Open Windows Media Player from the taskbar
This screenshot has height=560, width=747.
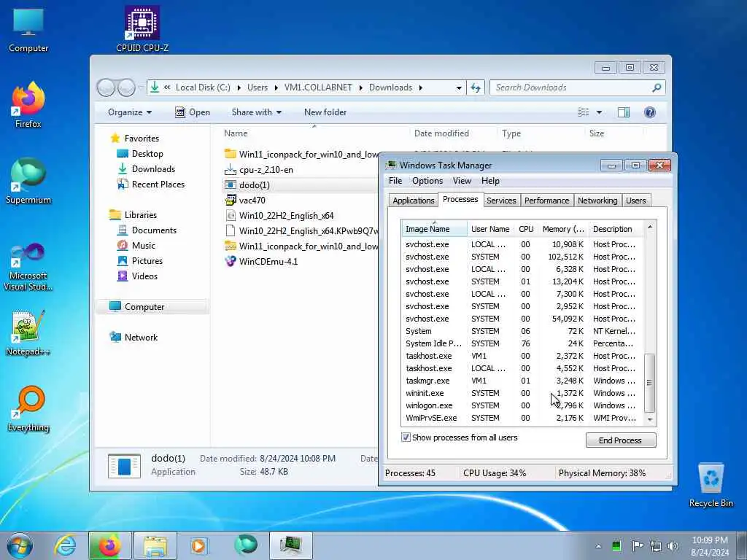[199, 546]
